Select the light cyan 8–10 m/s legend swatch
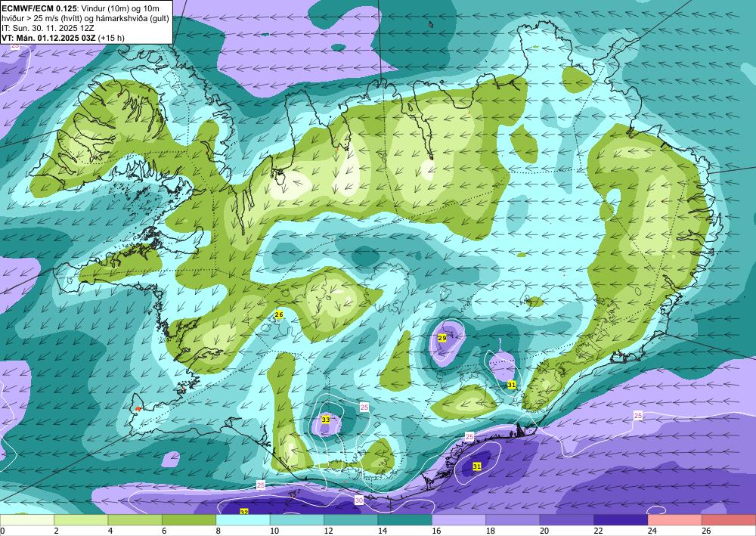756x536 pixels. [x=243, y=520]
